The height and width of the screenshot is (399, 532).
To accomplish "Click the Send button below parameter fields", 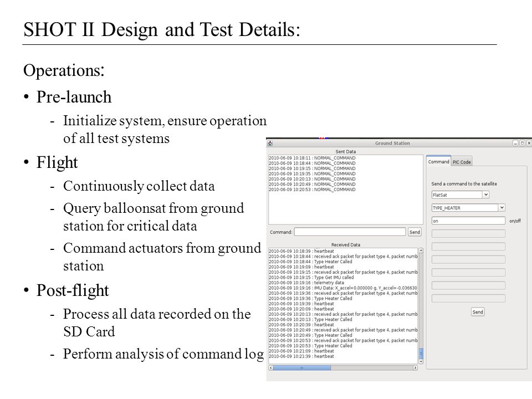I will 477,312.
